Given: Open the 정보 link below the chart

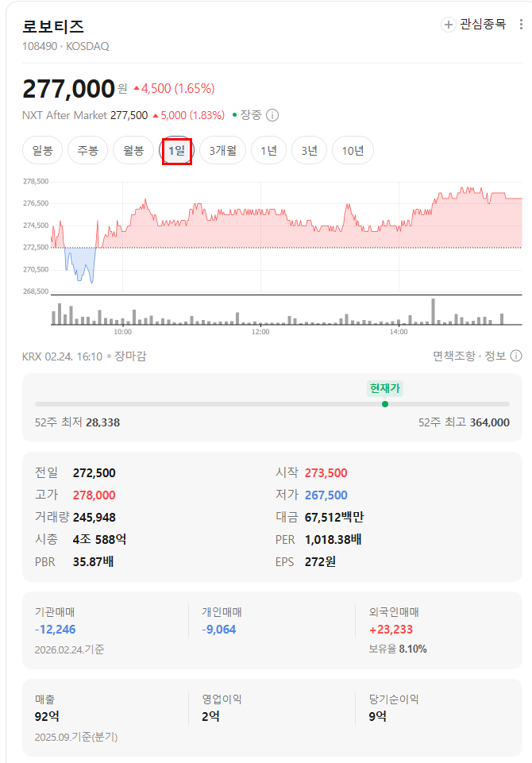Looking at the screenshot, I should click(495, 356).
